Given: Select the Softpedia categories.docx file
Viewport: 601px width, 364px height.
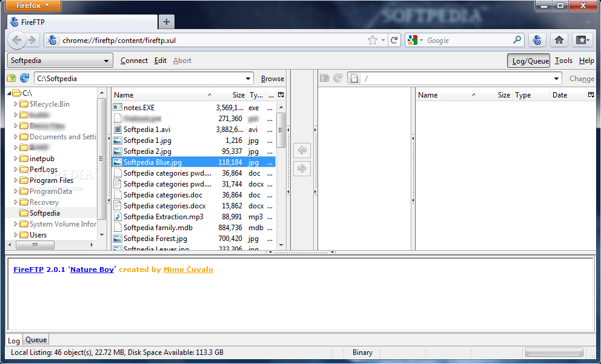Looking at the screenshot, I should [193, 206].
